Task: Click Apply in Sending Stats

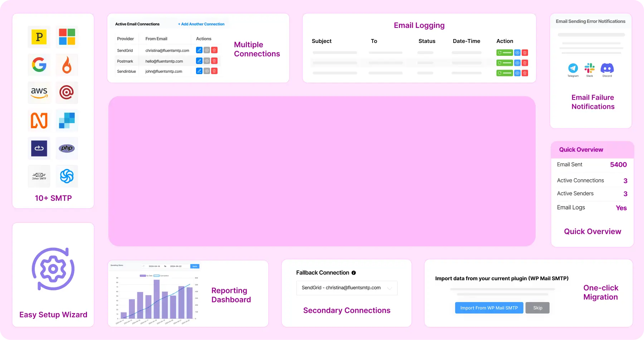Action: [x=195, y=266]
